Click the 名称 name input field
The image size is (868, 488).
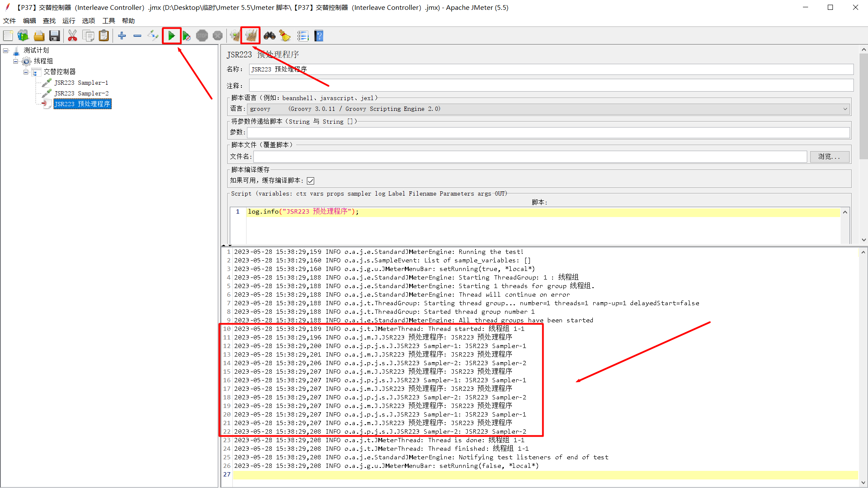tap(551, 69)
